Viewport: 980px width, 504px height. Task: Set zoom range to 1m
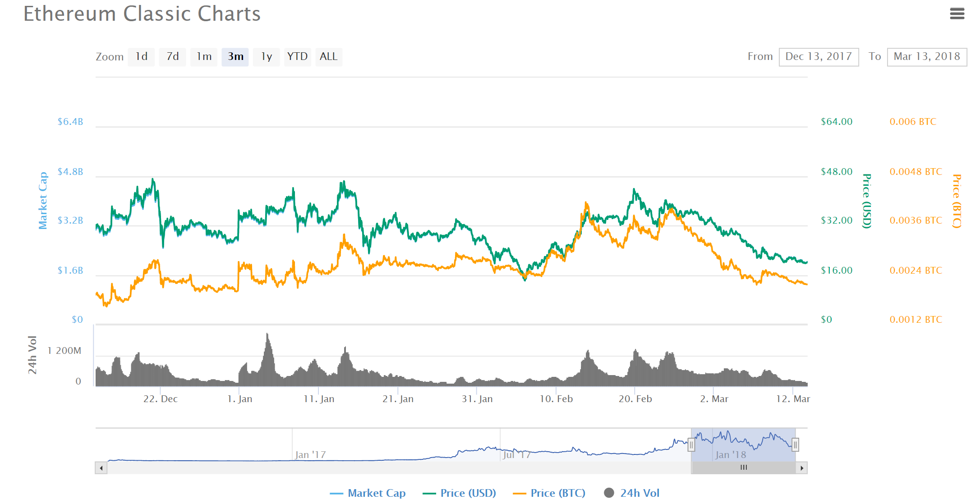(x=204, y=57)
